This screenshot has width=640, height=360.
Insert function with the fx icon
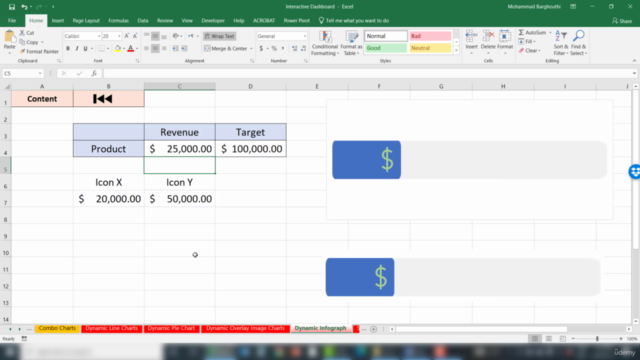pyautogui.click(x=94, y=73)
